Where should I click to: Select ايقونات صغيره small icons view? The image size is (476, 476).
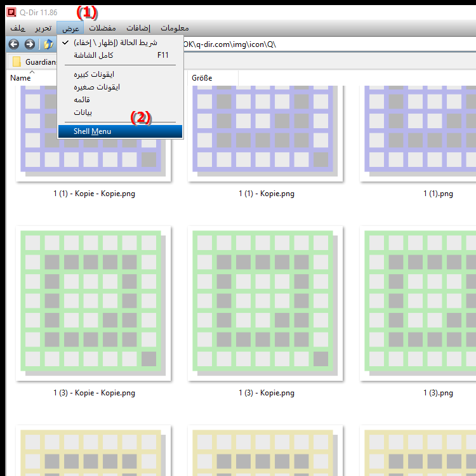120,87
